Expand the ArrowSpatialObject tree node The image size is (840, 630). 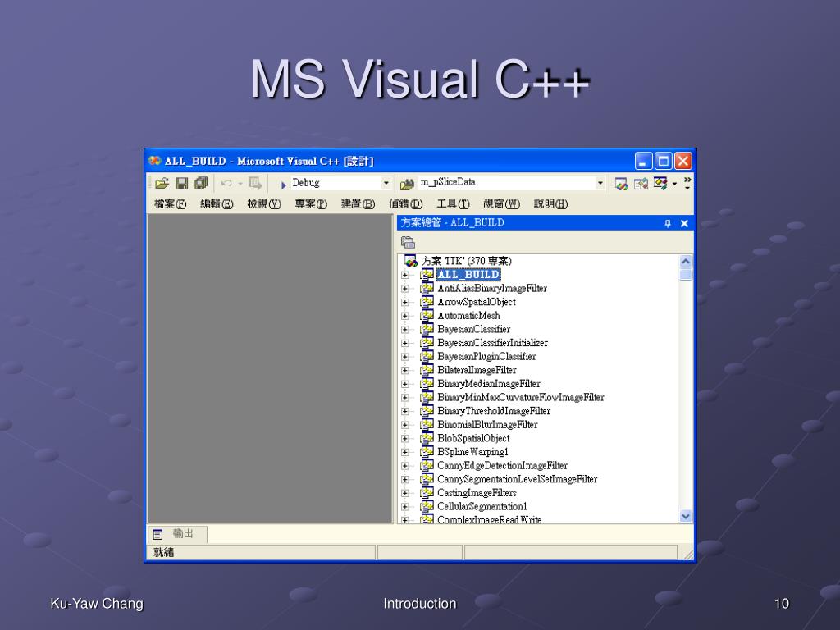(x=405, y=303)
